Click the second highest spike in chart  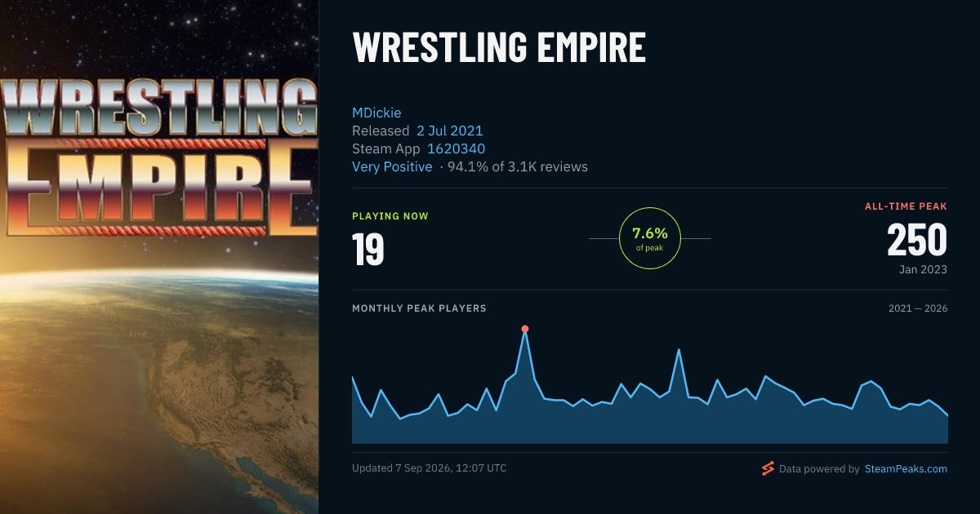click(679, 349)
